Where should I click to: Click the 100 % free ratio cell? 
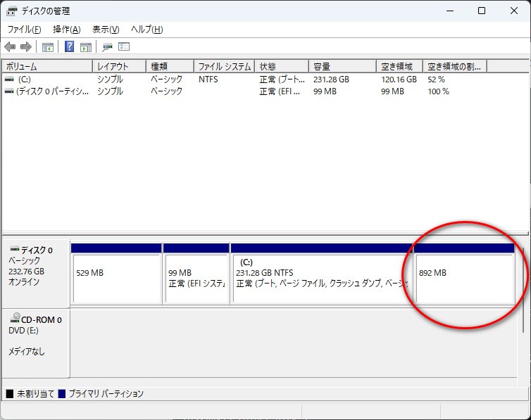point(438,91)
